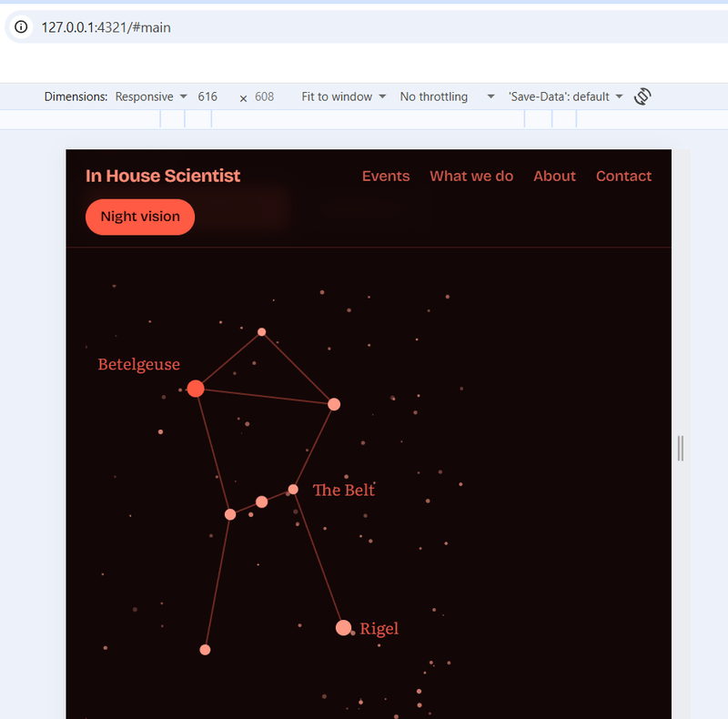Open the Fit to window zoom dropdown
Viewport: 728px width, 719px height.
pyautogui.click(x=344, y=96)
